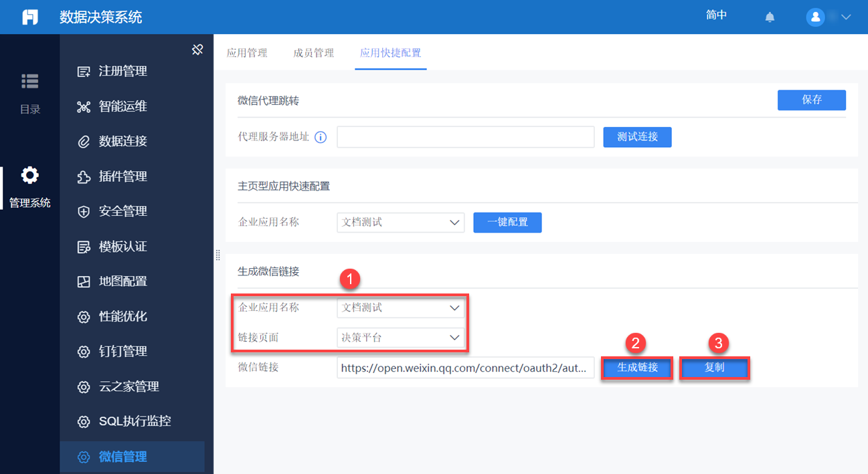Open 链接页面 决策平台 dropdown

pyautogui.click(x=401, y=338)
